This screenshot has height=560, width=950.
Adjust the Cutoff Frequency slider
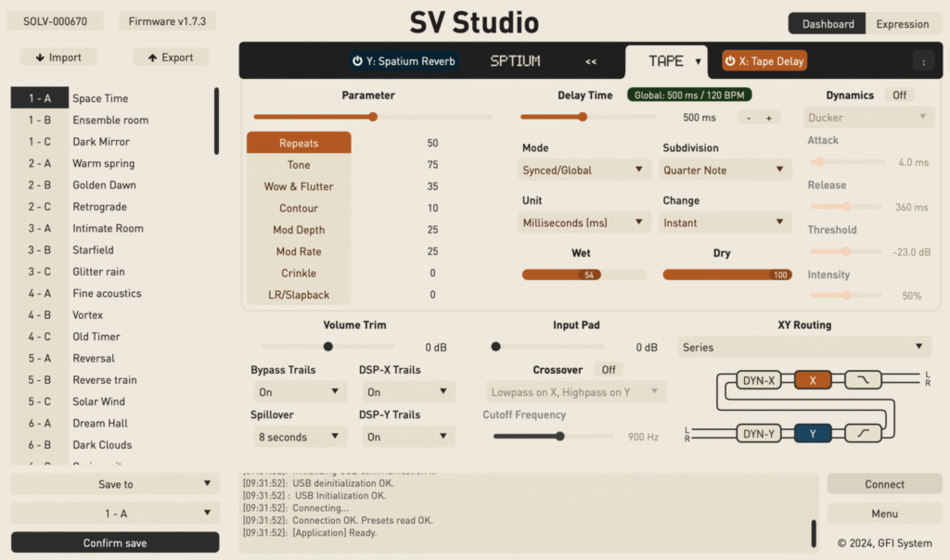point(559,437)
